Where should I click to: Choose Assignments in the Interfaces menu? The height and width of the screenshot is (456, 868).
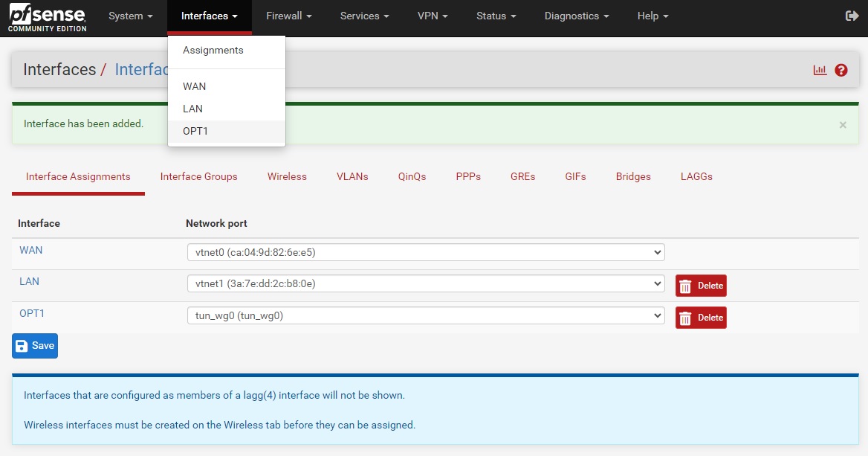point(213,51)
